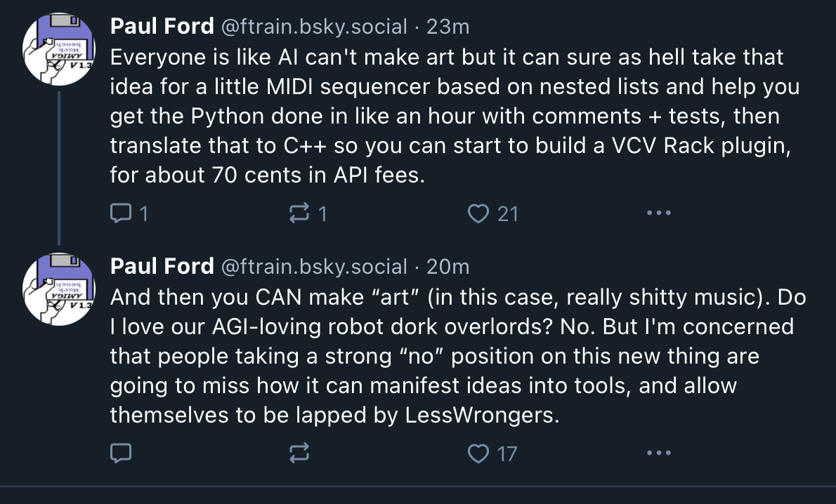The image size is (836, 504).
Task: Click the reply count on the first post
Action: pyautogui.click(x=144, y=213)
